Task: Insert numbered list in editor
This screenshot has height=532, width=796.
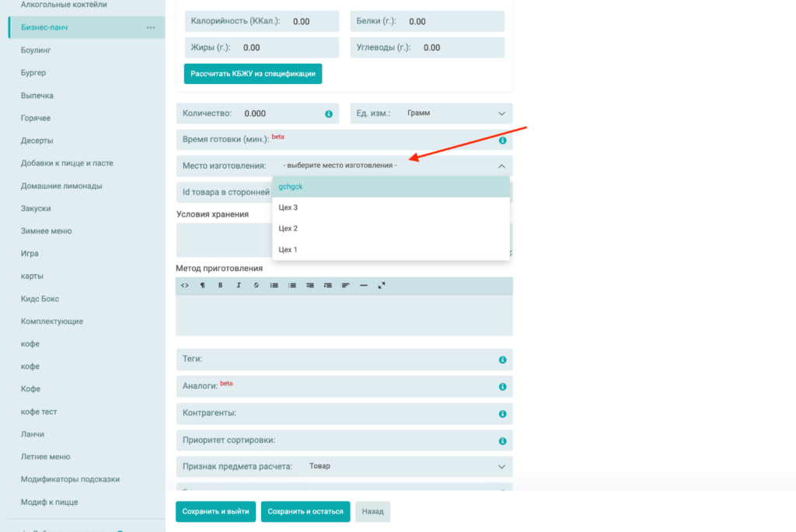Action: [292, 286]
